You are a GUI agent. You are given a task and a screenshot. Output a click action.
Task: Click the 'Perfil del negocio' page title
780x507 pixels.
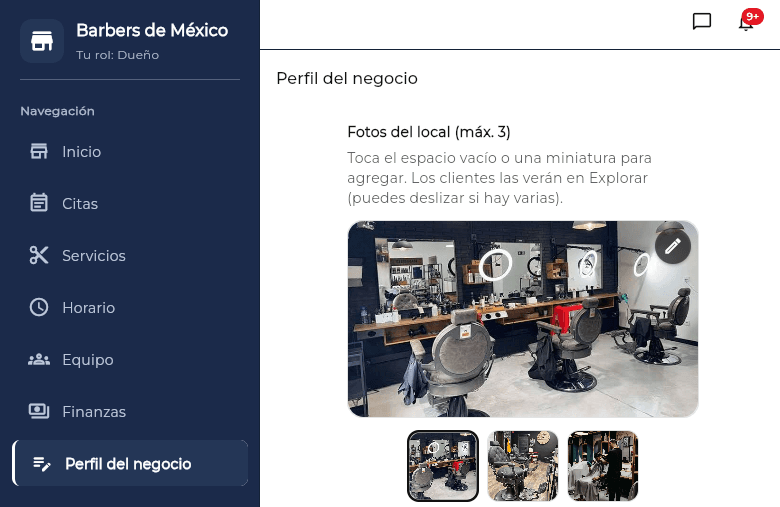(x=347, y=78)
